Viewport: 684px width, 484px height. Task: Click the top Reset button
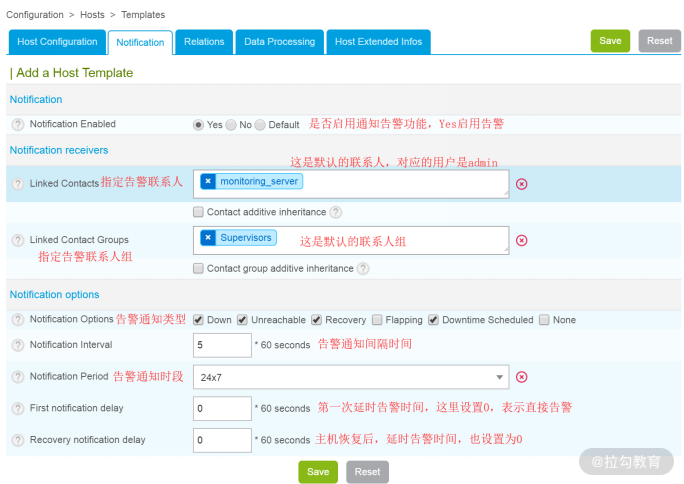point(660,41)
